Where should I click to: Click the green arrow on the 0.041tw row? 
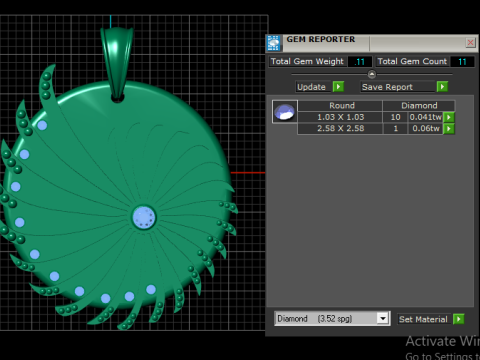(x=449, y=117)
